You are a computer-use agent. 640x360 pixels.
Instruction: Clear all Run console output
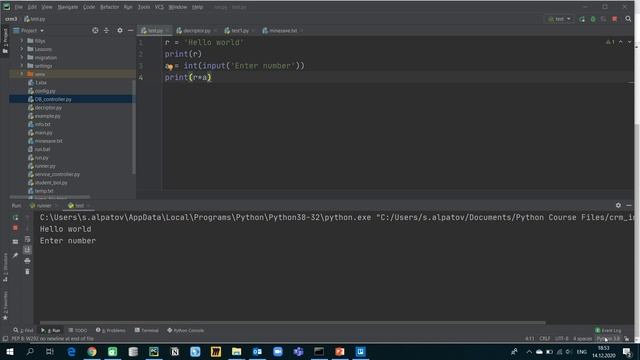pos(27,271)
